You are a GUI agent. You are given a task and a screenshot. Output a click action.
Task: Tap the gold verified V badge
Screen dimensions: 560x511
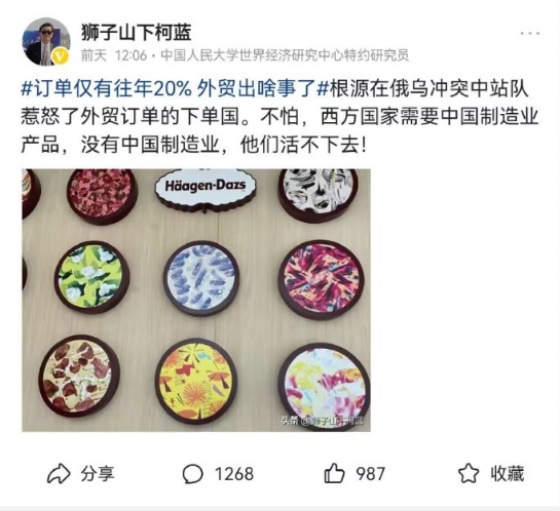[61, 57]
